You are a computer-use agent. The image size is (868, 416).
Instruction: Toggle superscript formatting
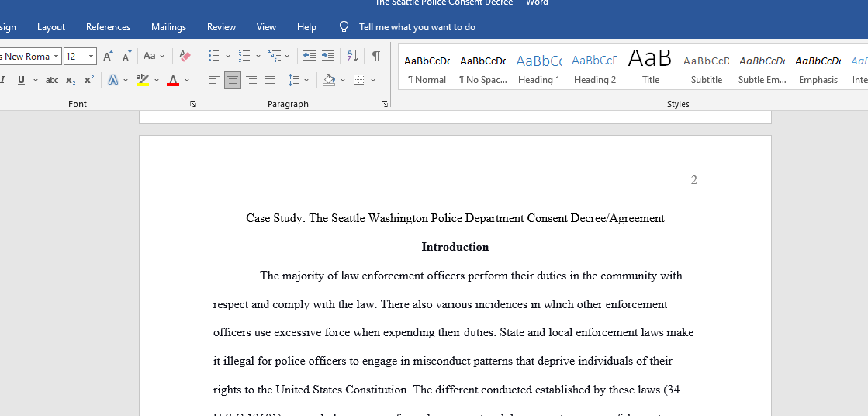[x=89, y=80]
